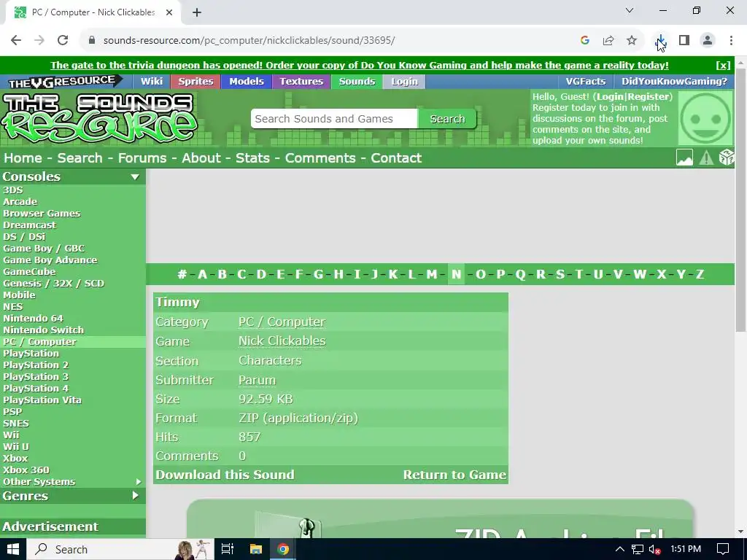Click Return to Game
The height and width of the screenshot is (560, 747).
pyautogui.click(x=454, y=475)
